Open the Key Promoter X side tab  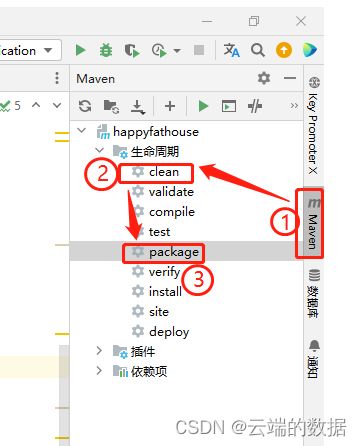[x=313, y=125]
